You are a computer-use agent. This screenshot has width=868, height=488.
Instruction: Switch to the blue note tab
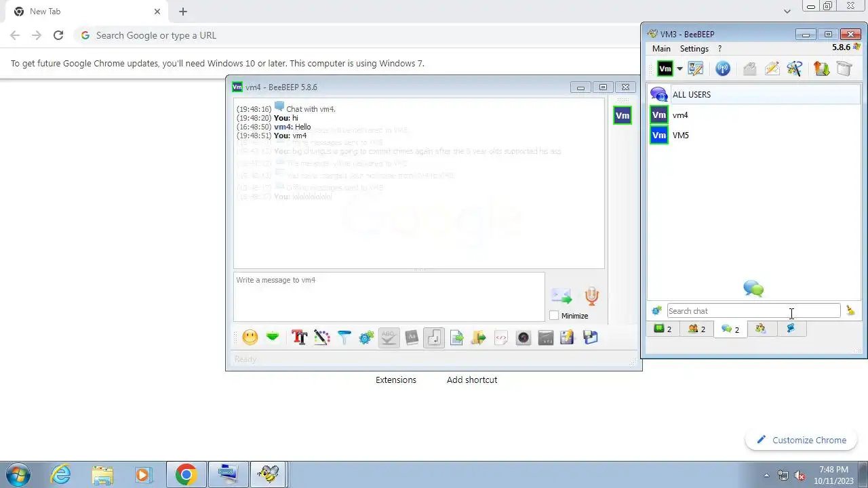coord(791,329)
